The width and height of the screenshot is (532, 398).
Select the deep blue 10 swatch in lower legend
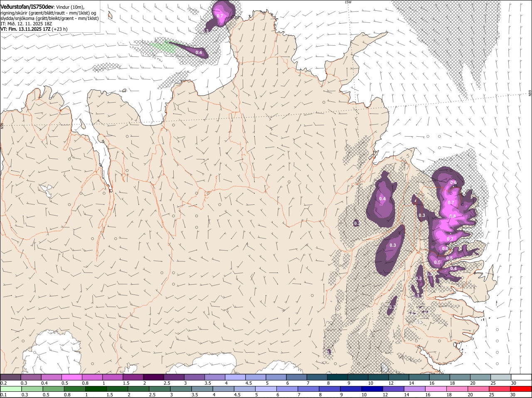pos(372,389)
